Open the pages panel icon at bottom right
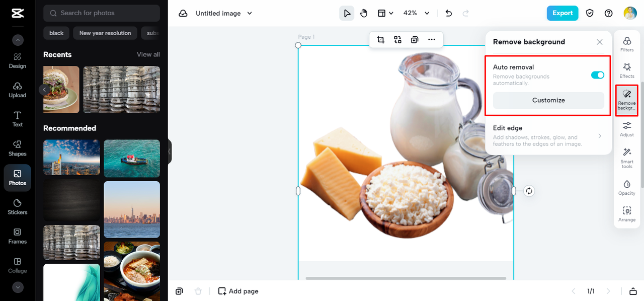This screenshot has width=644, height=301. click(x=632, y=291)
